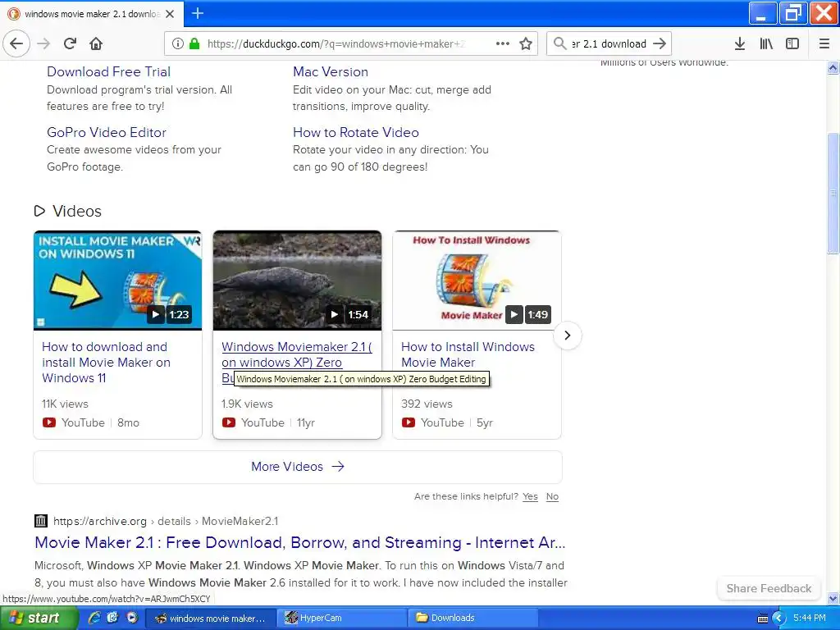
Task: Answer Yes to links helpful question
Action: point(530,496)
